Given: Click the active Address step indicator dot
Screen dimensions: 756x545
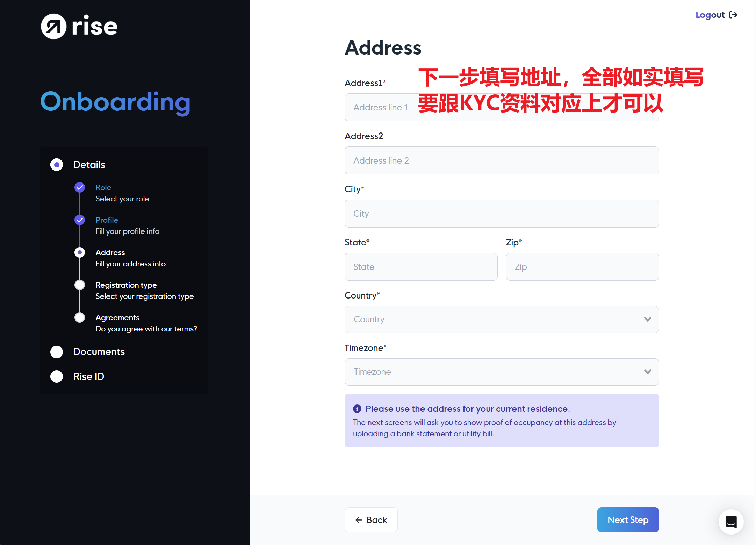Looking at the screenshot, I should pyautogui.click(x=80, y=252).
